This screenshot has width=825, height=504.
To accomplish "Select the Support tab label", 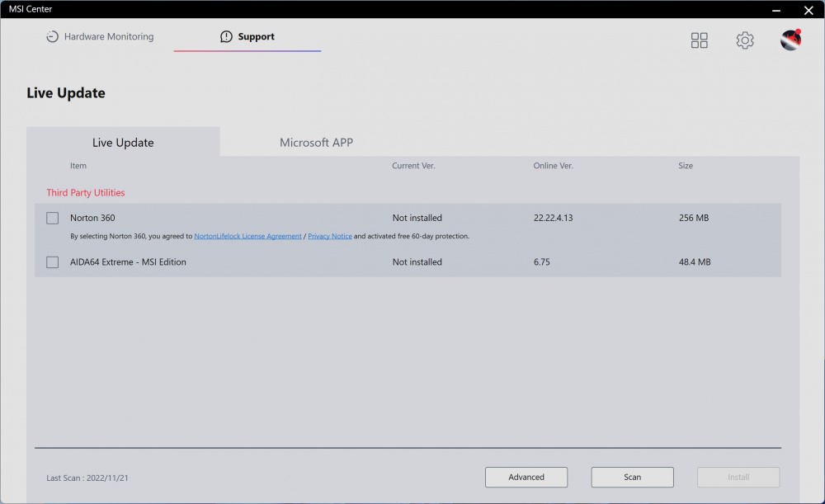I will 257,36.
